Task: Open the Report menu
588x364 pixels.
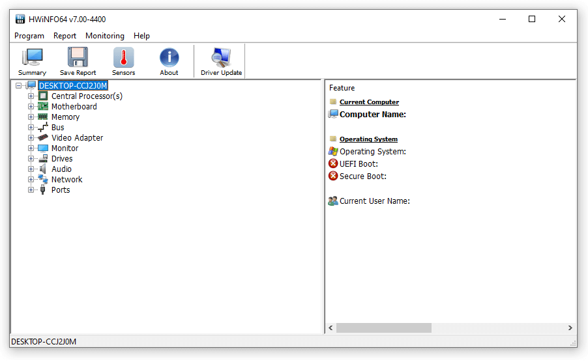Action: coord(65,36)
